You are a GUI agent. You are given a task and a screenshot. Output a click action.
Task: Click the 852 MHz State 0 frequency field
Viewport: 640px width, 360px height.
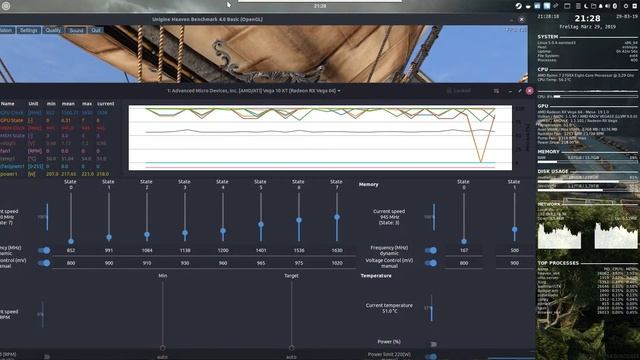[x=71, y=251]
